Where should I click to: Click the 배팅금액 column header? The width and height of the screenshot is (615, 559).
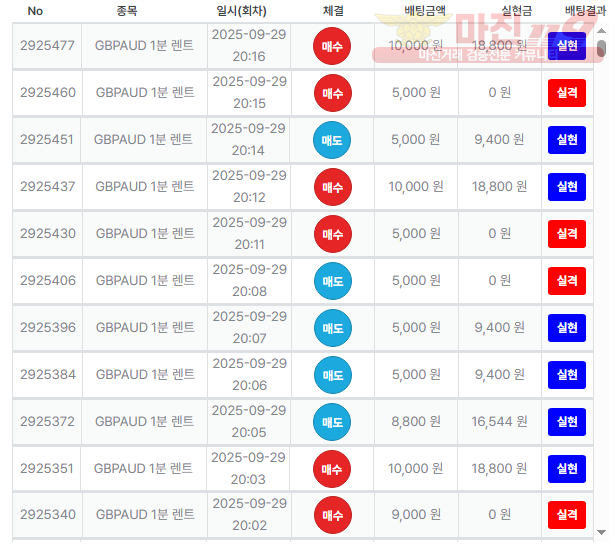(x=425, y=11)
